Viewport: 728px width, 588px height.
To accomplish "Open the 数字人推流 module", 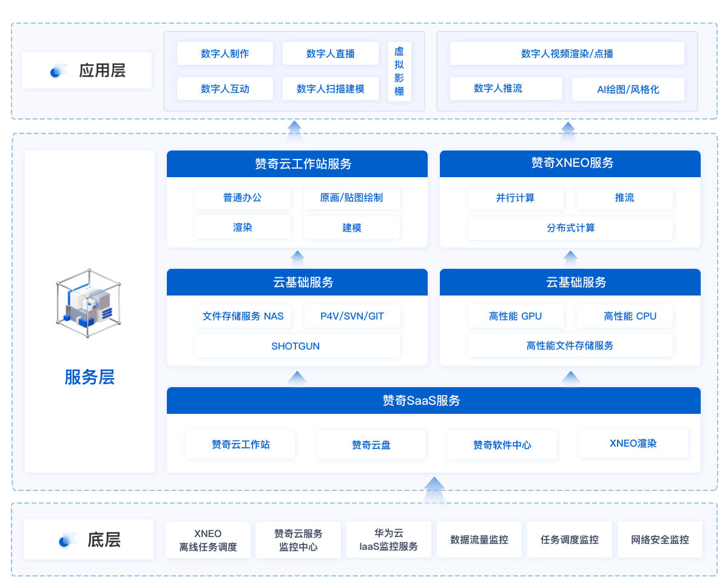I will click(x=506, y=89).
